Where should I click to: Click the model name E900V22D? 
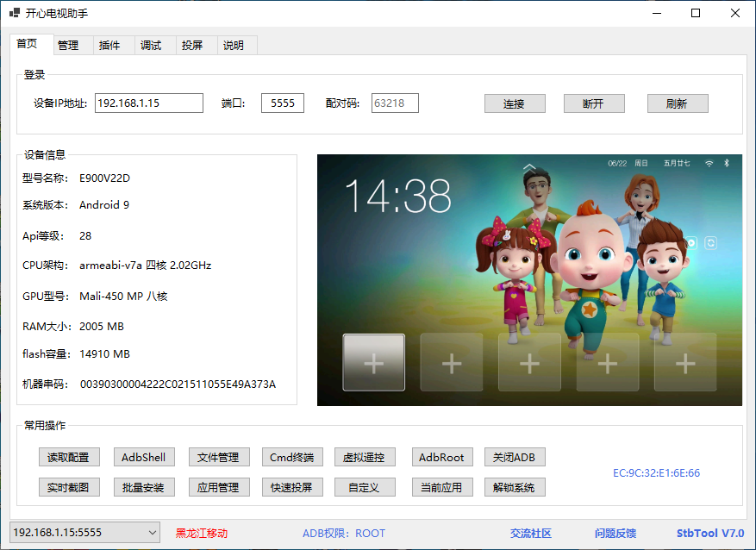coord(104,178)
